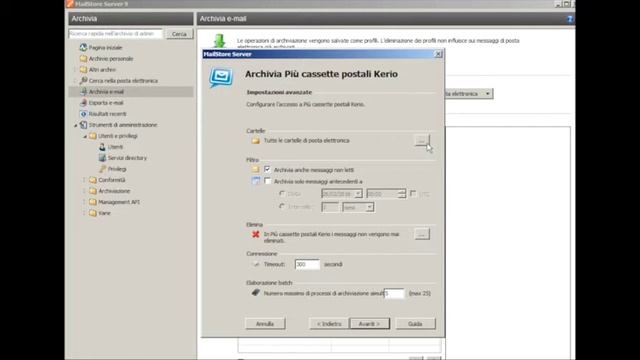Click the quick search input field
The height and width of the screenshot is (360, 640).
116,34
